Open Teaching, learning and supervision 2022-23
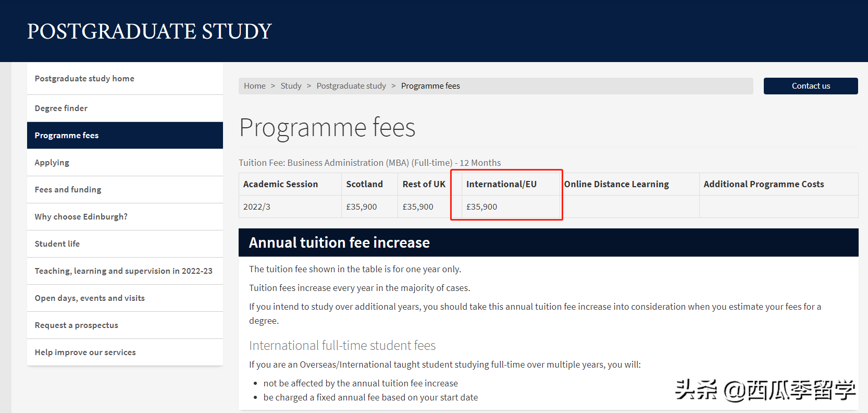Image resolution: width=868 pixels, height=413 pixels. tap(123, 271)
